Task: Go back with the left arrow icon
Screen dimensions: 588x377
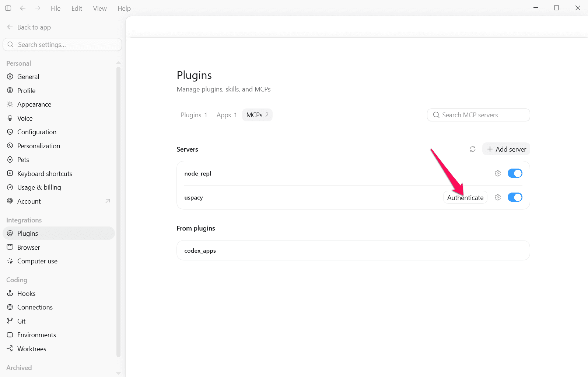Action: (23, 8)
